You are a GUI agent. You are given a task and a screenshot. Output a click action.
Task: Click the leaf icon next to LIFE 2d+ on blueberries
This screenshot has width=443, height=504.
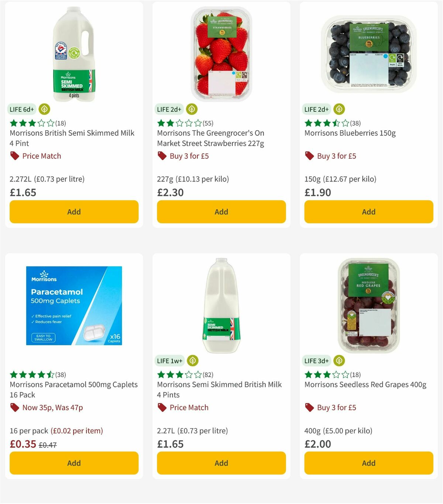point(339,109)
